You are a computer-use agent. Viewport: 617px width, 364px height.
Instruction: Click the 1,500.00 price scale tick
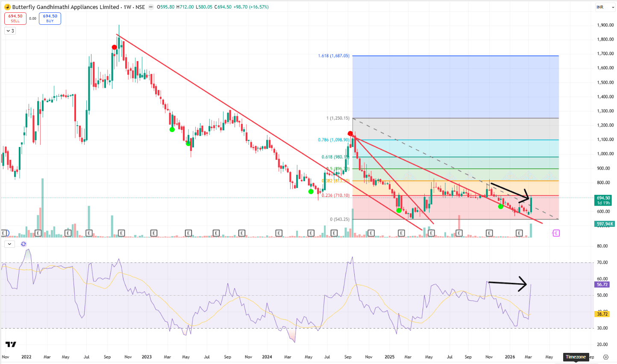[605, 82]
